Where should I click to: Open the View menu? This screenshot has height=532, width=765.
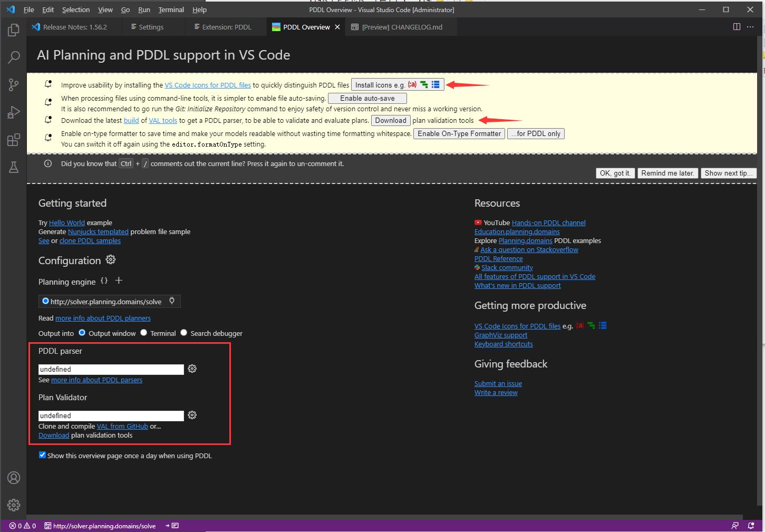tap(105, 9)
